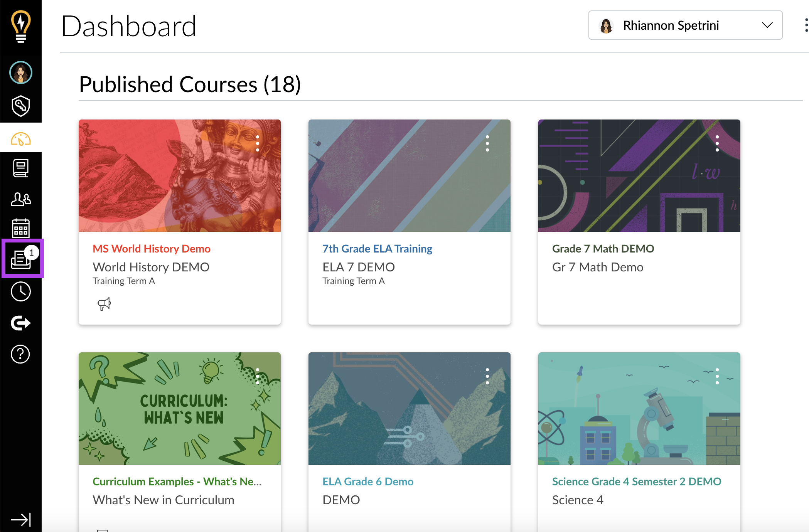Open the ELA Grade 6 Demo course link

click(368, 481)
